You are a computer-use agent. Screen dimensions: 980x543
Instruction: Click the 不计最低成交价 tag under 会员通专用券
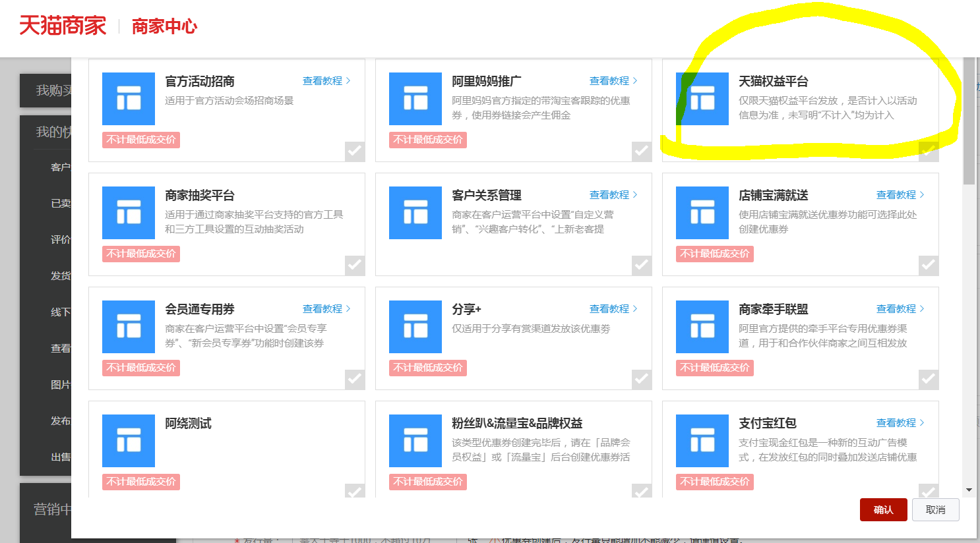click(141, 368)
